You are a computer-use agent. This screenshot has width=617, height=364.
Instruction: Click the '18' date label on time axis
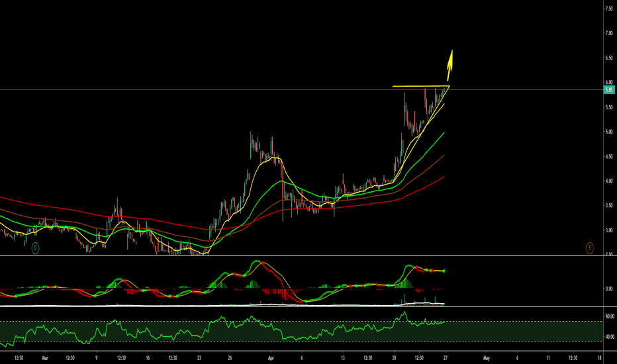pos(599,358)
